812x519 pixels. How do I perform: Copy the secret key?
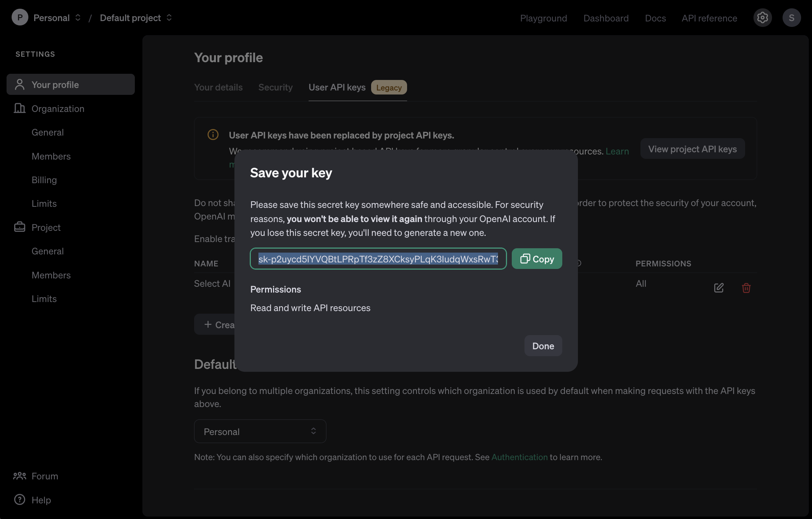[x=536, y=259]
